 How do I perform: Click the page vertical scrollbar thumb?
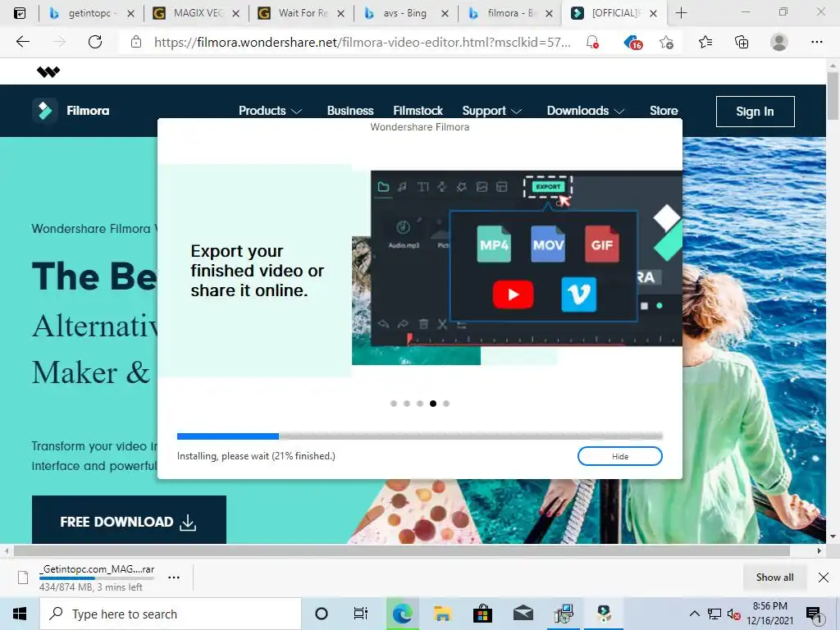click(833, 95)
